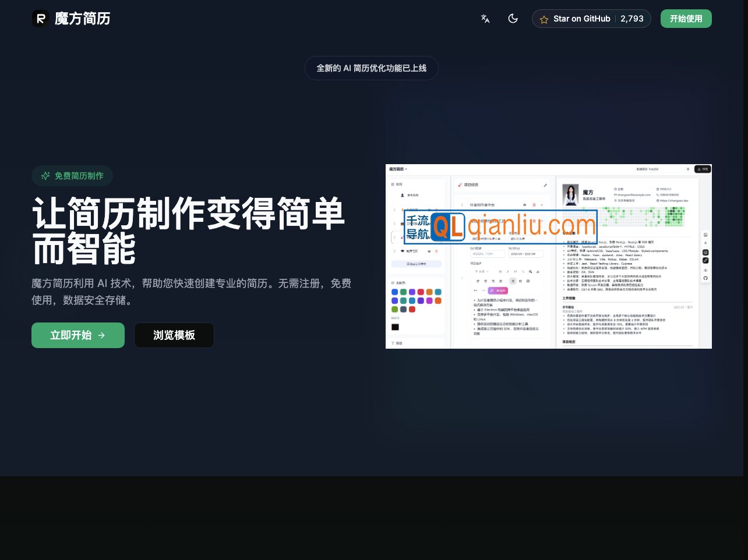Click the pencil edit icon beside 项目经历

tap(545, 185)
